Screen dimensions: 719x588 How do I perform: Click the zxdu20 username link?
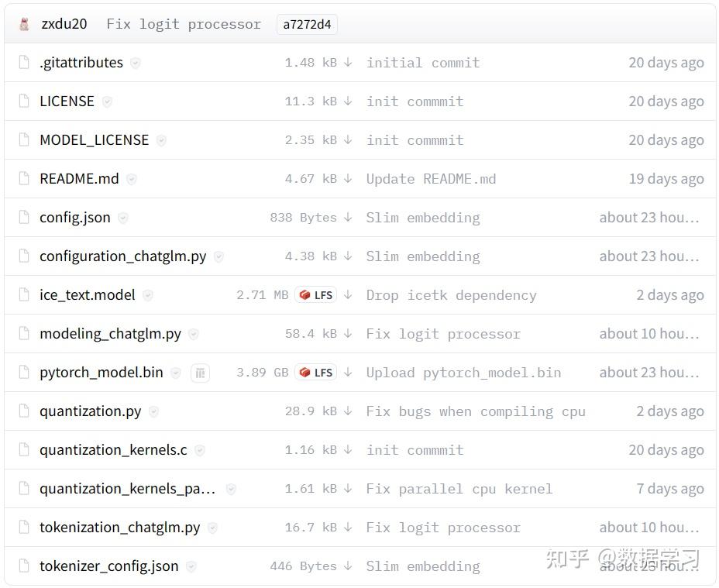[x=65, y=23]
